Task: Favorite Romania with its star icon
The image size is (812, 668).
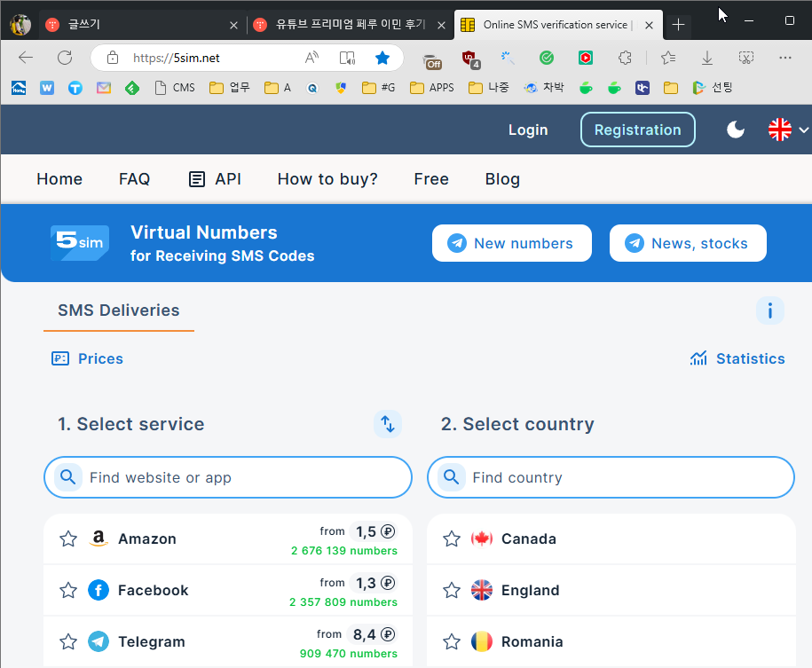Action: [452, 641]
